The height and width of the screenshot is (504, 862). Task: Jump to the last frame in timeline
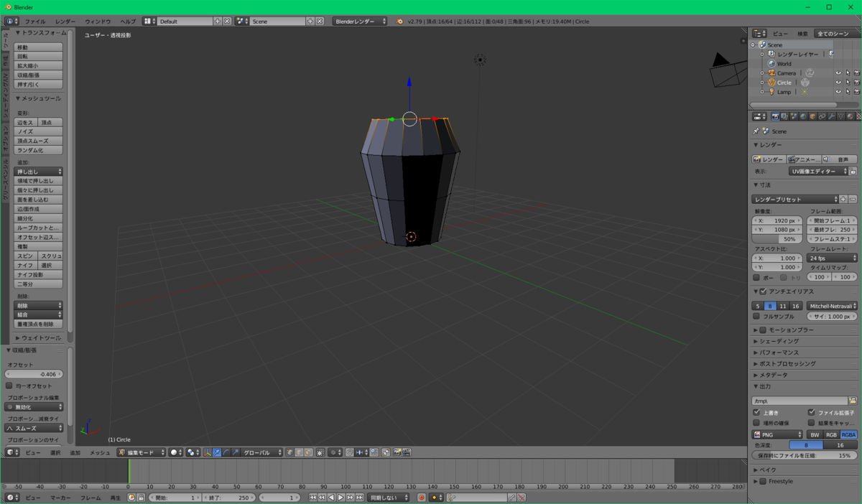tap(359, 498)
